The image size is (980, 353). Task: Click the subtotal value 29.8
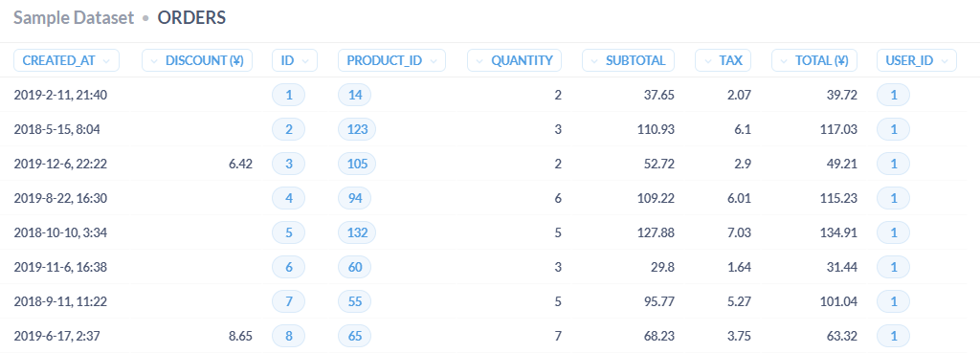(x=662, y=267)
